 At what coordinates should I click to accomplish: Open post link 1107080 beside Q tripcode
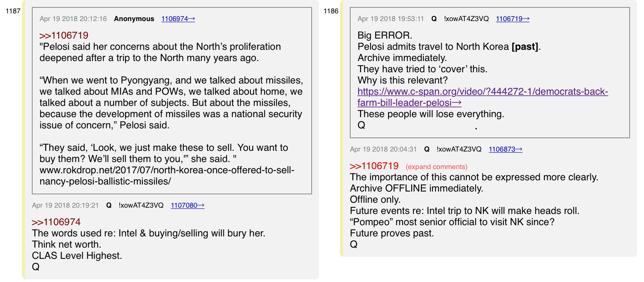(187, 206)
